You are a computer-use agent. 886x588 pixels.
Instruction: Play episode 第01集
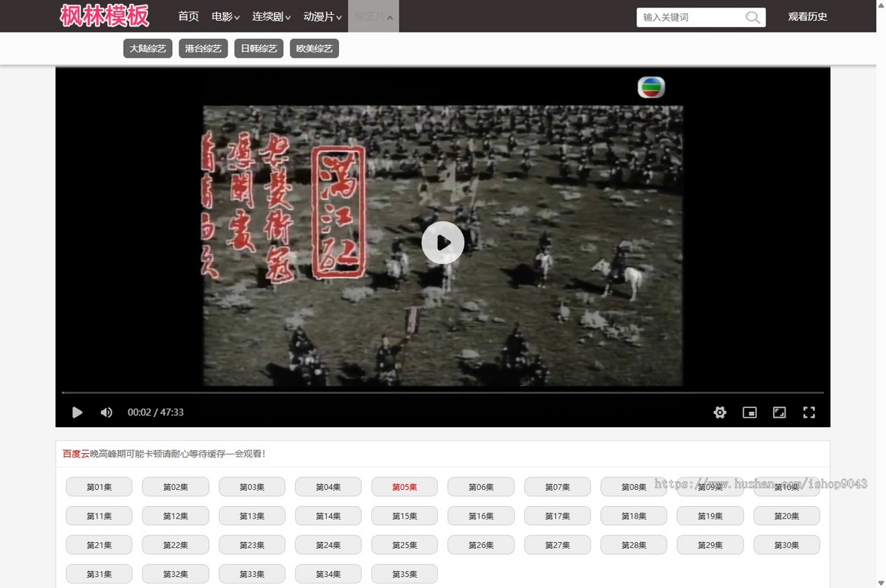tap(99, 487)
